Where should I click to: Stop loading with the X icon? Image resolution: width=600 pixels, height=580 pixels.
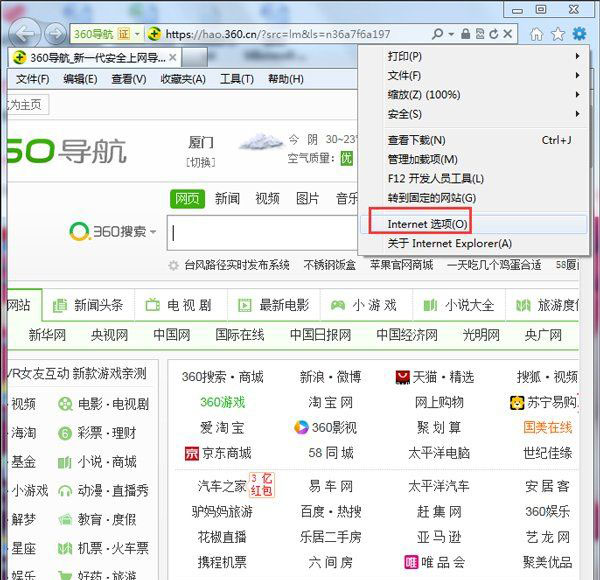(x=507, y=34)
